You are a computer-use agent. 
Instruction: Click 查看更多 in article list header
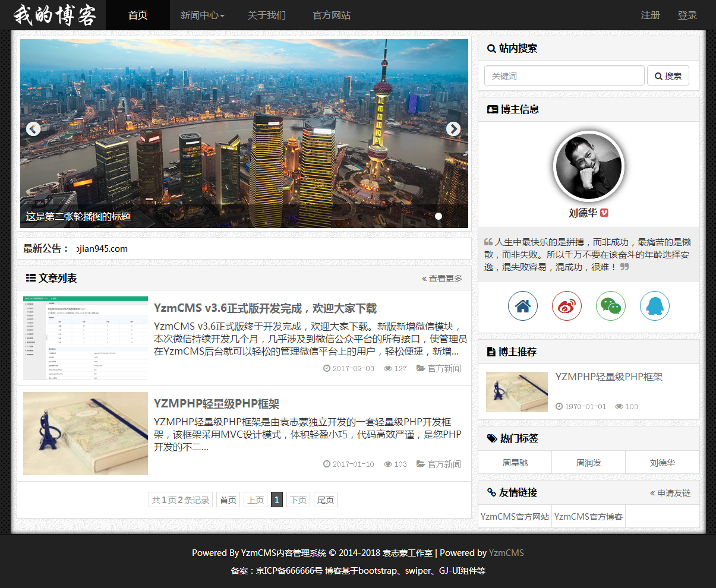pyautogui.click(x=442, y=279)
